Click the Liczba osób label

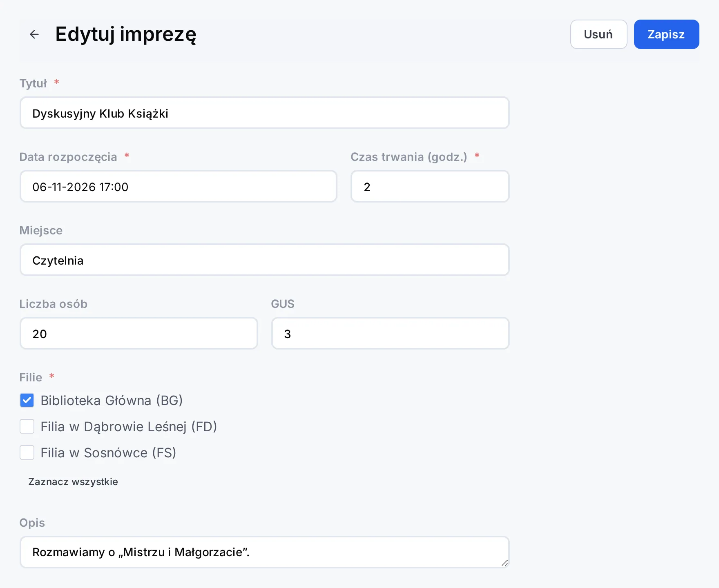coord(54,304)
